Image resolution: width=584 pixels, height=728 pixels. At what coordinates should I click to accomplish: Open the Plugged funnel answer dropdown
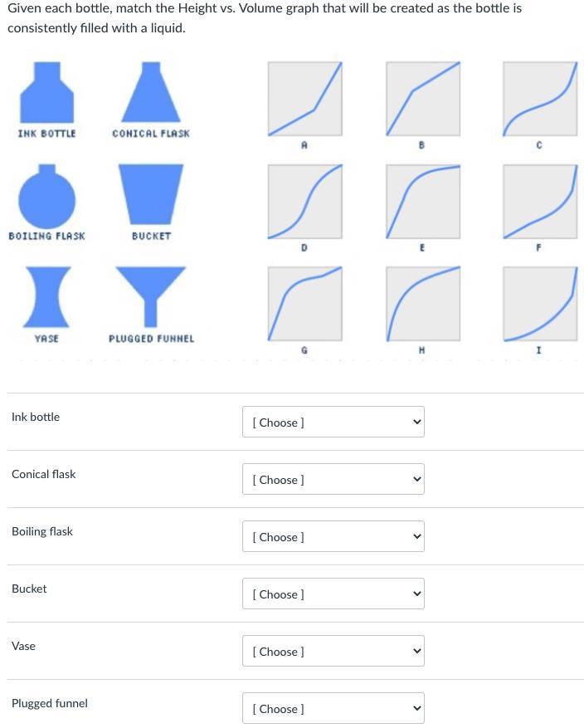(x=333, y=708)
